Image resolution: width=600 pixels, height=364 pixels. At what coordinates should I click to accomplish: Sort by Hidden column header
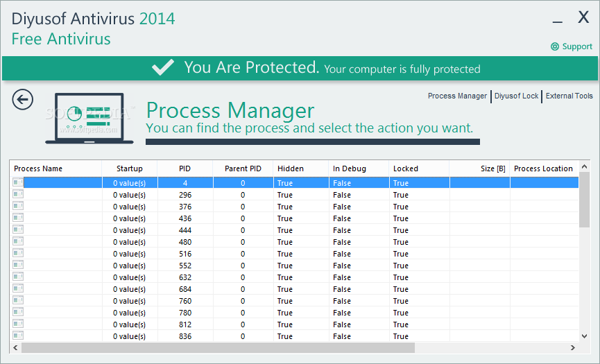coord(301,168)
